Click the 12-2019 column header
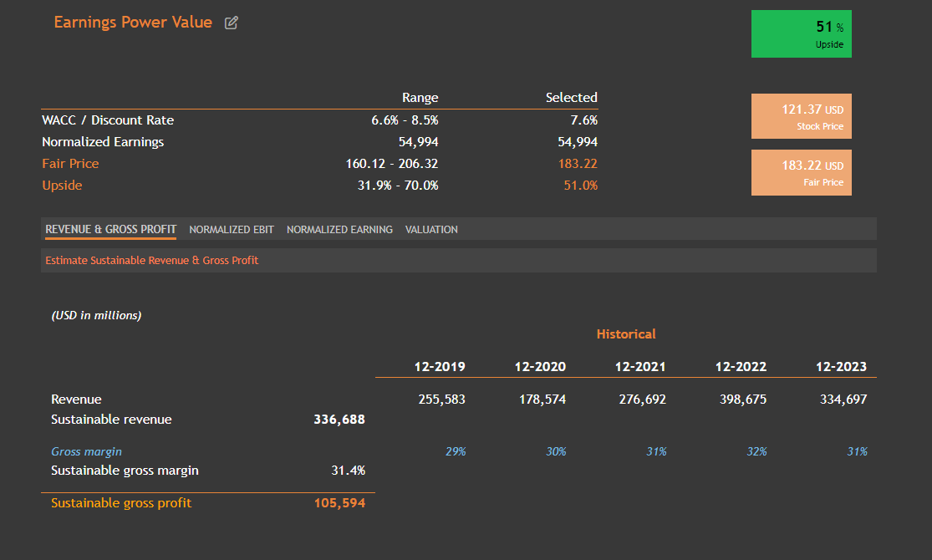The width and height of the screenshot is (932, 560). 440,366
